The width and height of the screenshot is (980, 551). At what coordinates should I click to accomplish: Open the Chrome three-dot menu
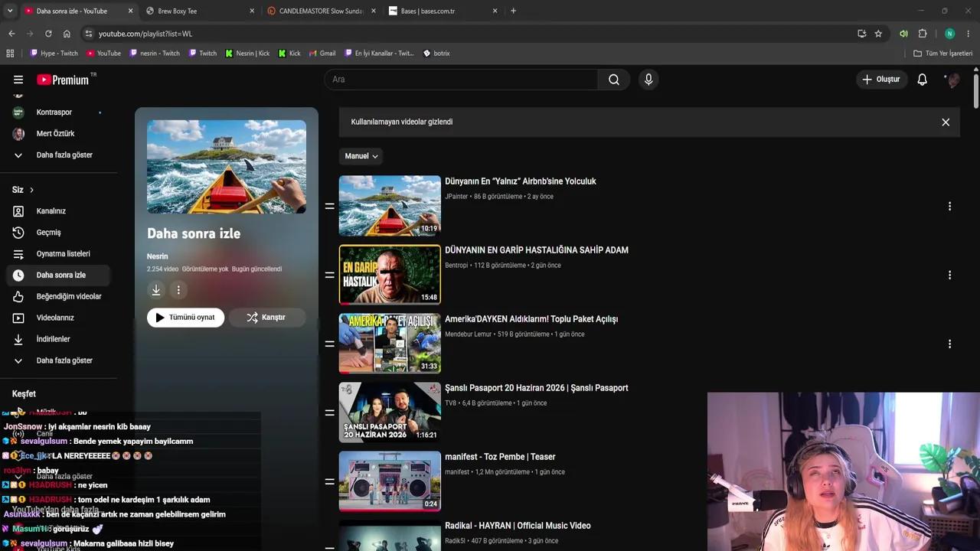(969, 34)
